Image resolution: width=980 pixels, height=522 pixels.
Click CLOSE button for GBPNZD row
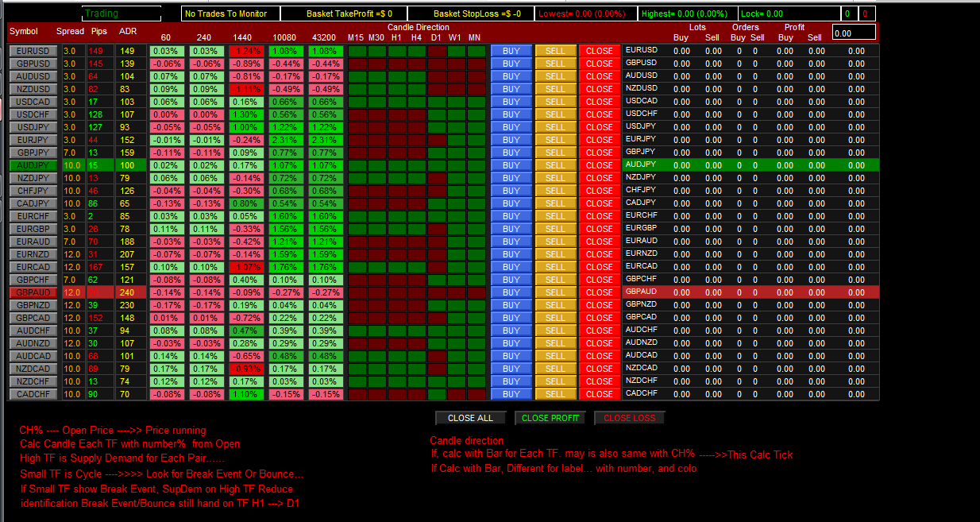600,305
